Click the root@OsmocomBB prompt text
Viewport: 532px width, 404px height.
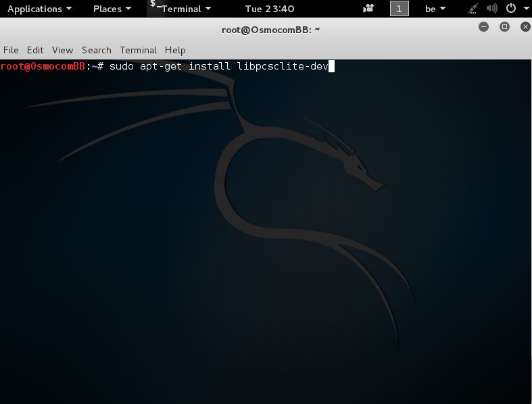coord(43,66)
